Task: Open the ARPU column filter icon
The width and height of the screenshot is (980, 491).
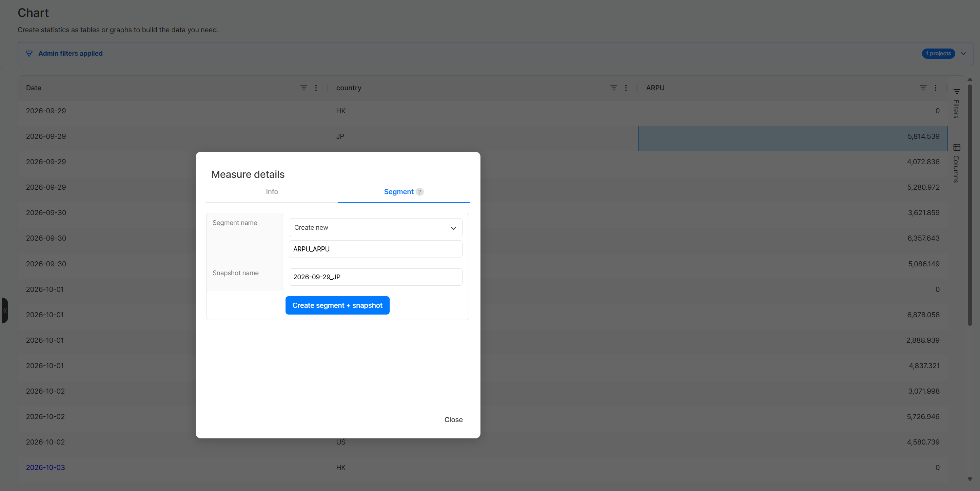Action: (x=923, y=88)
